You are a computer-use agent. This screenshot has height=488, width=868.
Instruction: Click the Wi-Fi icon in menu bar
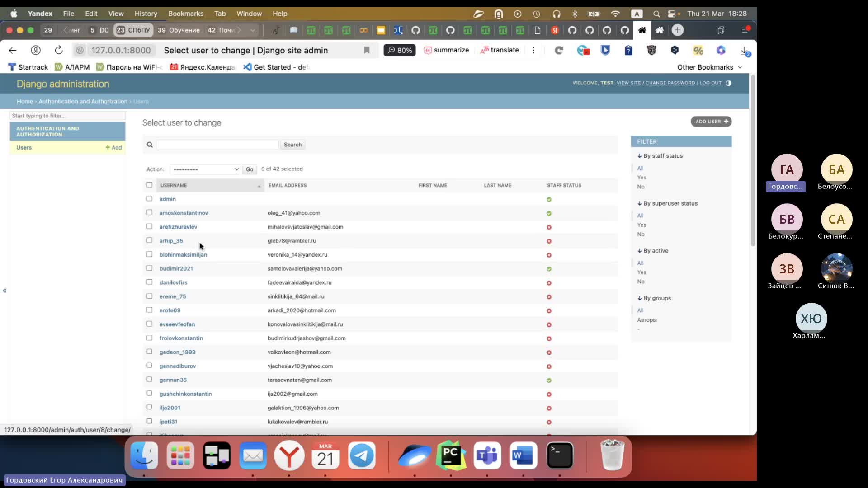(615, 14)
